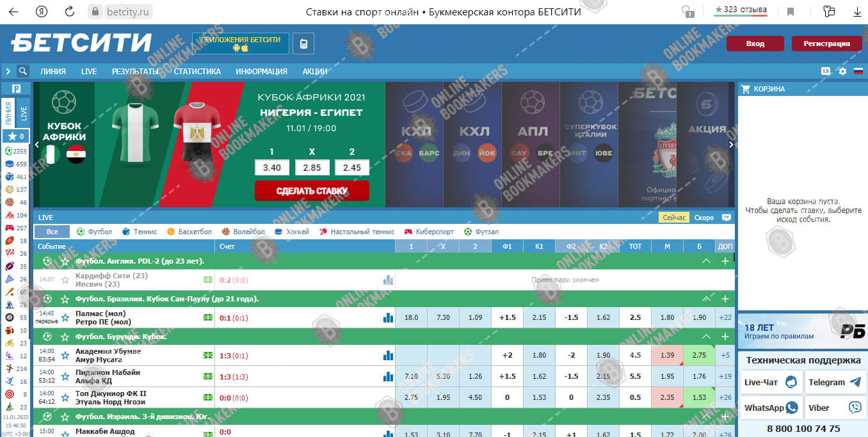The height and width of the screenshot is (437, 868).
Task: Click the P icon atop sidebar
Action: point(16,88)
